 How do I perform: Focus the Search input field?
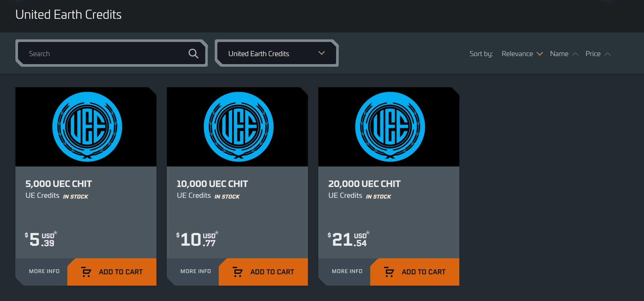coord(106,53)
